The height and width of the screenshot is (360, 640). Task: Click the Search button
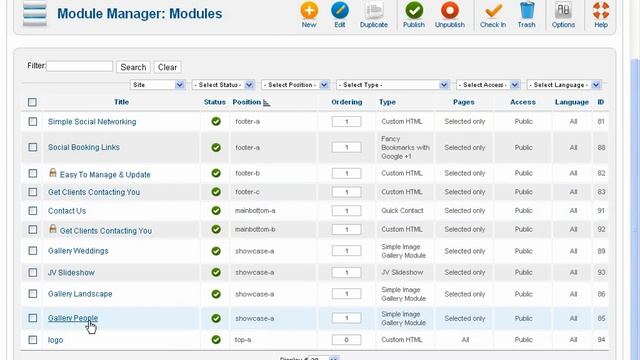(x=133, y=67)
